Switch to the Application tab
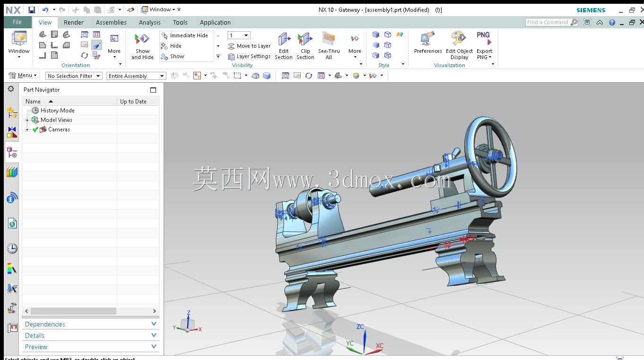644x360 pixels. pos(215,22)
